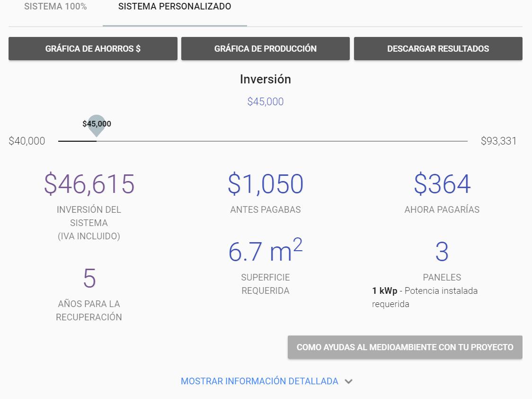Click DESCARGAR RESULTADOS to download results
The height and width of the screenshot is (399, 532).
point(438,48)
